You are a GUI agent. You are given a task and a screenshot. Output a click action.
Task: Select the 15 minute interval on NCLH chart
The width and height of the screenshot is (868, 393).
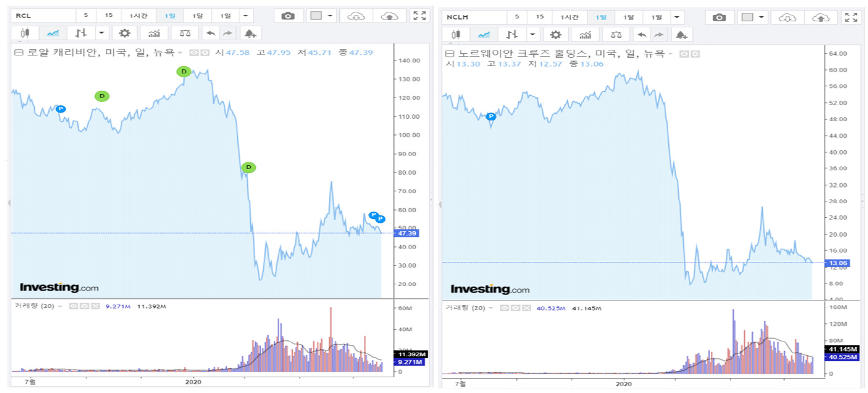tap(539, 17)
